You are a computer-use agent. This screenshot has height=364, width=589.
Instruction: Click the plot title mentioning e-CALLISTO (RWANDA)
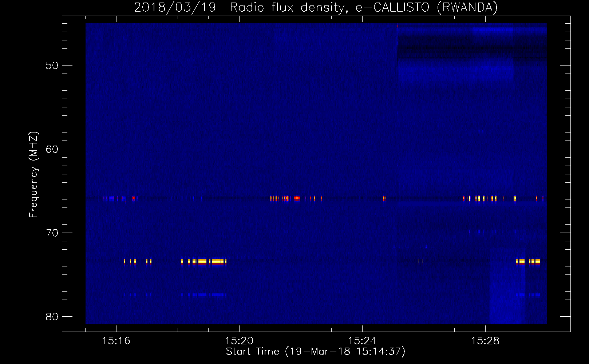tap(316, 7)
